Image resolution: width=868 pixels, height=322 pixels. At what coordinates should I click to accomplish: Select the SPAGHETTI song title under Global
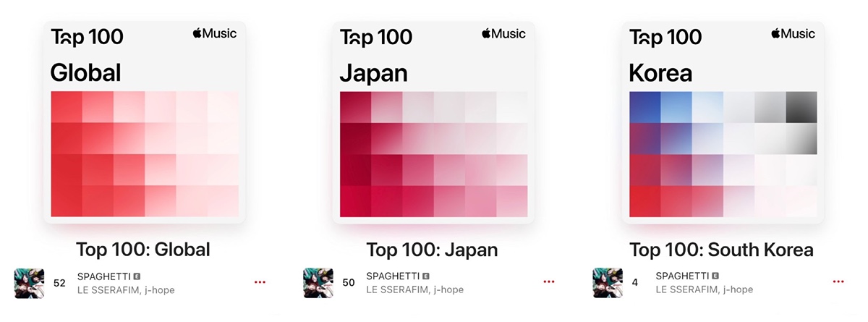coord(103,276)
